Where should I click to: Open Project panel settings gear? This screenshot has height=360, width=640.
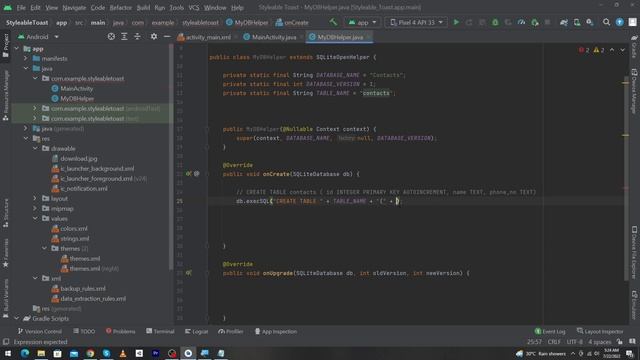click(x=154, y=37)
